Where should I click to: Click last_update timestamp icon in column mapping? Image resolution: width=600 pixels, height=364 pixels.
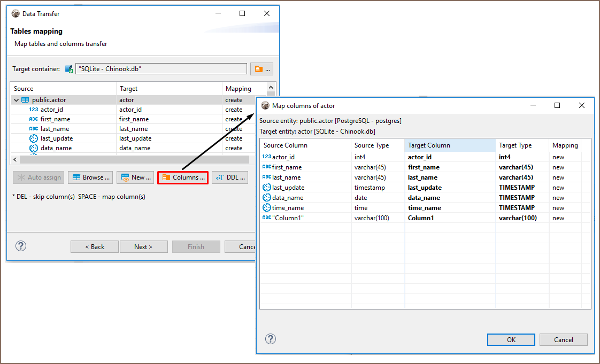coord(267,188)
